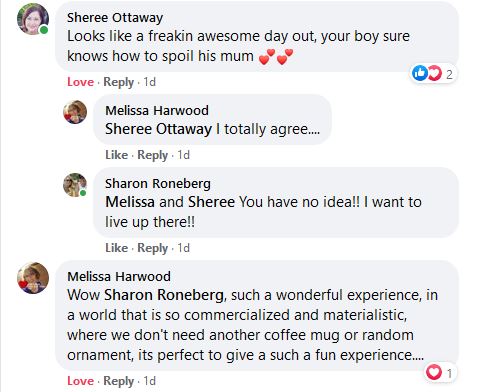
Task: Reply to Melissa's "wonderful experience" comment
Action: click(118, 381)
